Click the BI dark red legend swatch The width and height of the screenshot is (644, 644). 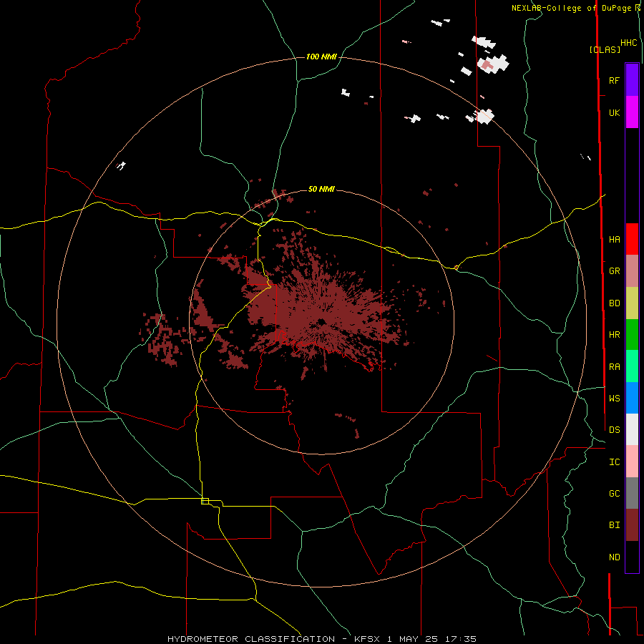point(632,525)
